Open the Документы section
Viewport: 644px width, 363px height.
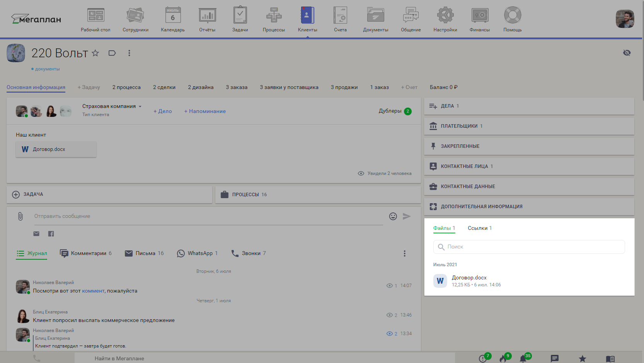click(375, 19)
